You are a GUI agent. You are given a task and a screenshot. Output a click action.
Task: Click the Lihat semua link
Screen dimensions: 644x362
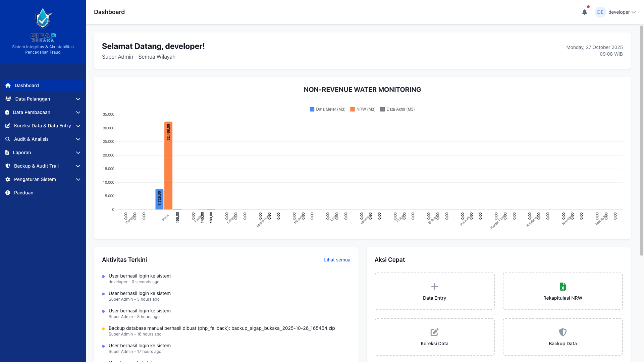click(337, 260)
